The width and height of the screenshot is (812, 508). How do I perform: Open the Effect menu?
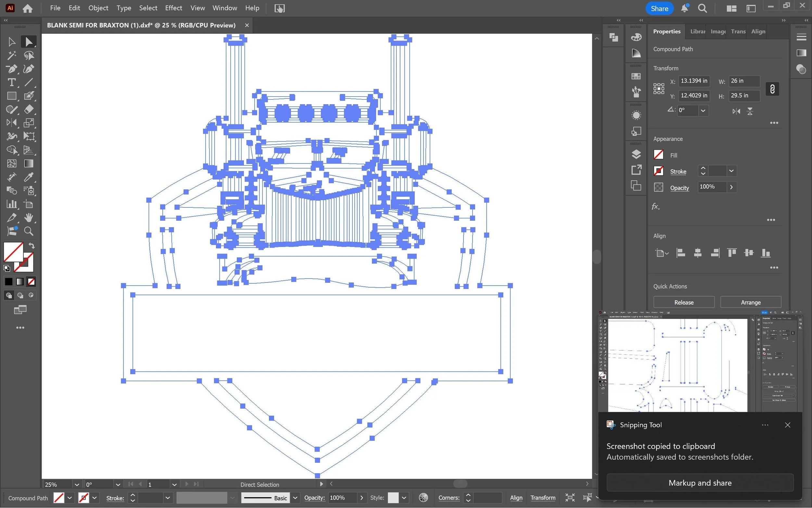[173, 8]
